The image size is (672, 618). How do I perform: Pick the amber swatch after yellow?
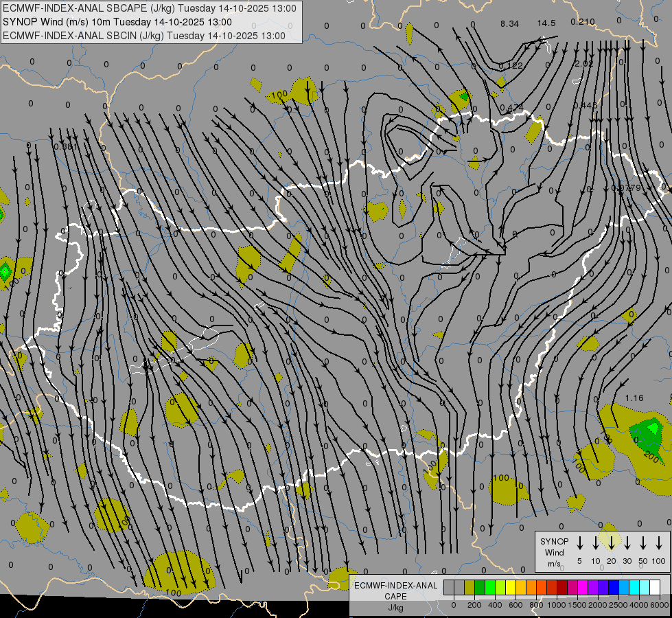click(521, 587)
